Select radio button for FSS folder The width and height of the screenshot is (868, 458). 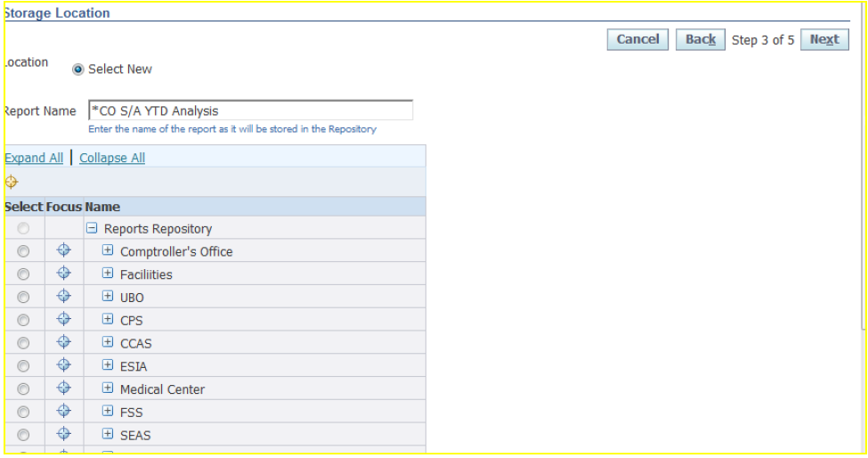pos(23,412)
